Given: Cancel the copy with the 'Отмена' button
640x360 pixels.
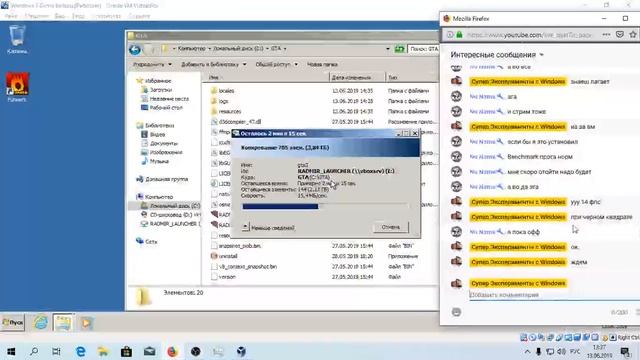Looking at the screenshot, I should [391, 227].
